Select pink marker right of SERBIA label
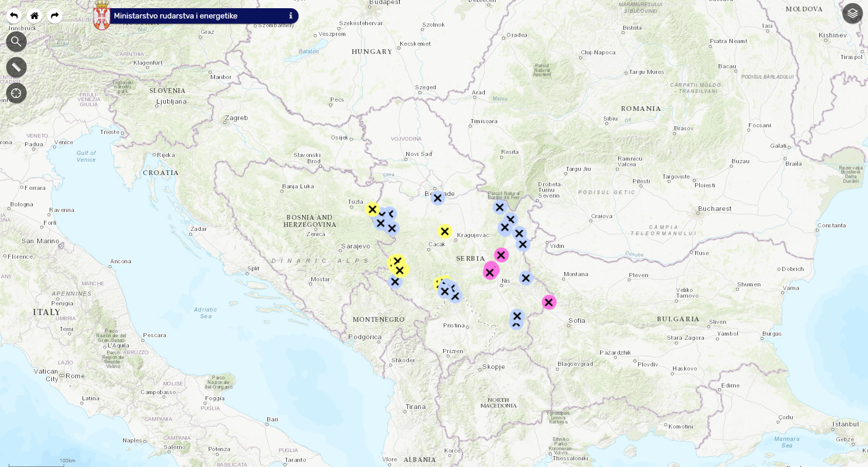Viewport: 868px width, 467px height. point(501,255)
